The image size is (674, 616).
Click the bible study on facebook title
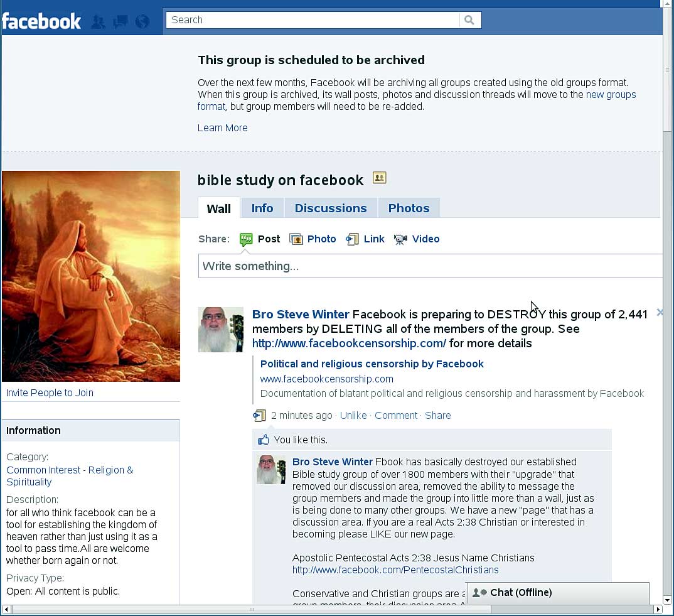click(x=281, y=180)
